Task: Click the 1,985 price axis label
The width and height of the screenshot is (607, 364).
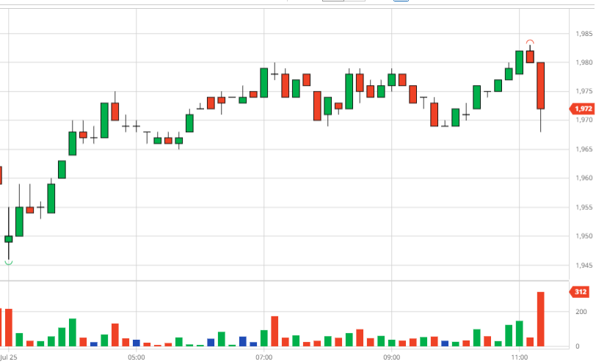Action: (584, 34)
